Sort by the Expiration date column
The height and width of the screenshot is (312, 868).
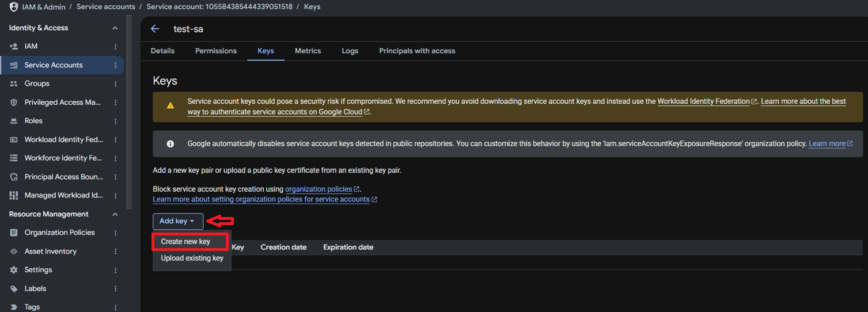point(348,247)
